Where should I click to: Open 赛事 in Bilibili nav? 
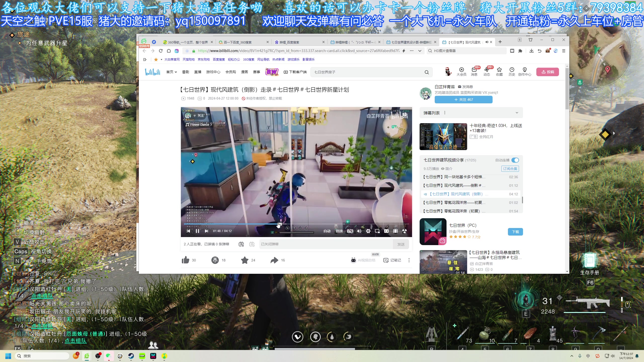tap(257, 72)
